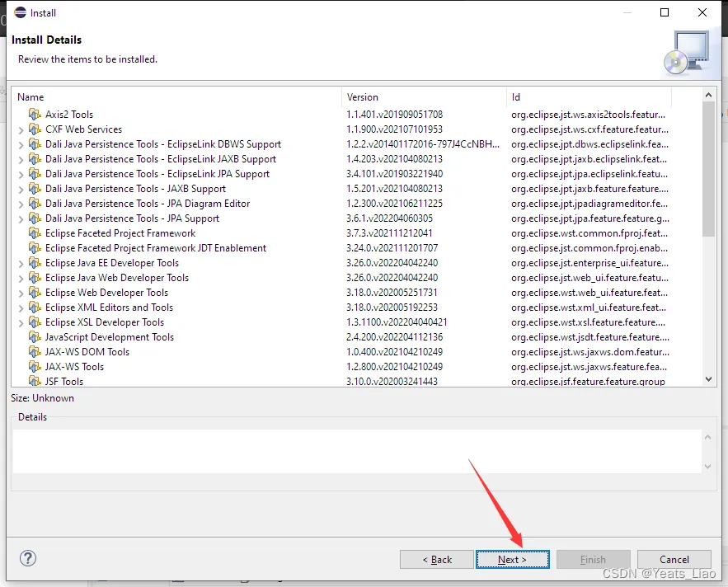The image size is (728, 587).
Task: Click the org.eclipse.wst.jsdt.feature id cell
Action: tap(590, 337)
